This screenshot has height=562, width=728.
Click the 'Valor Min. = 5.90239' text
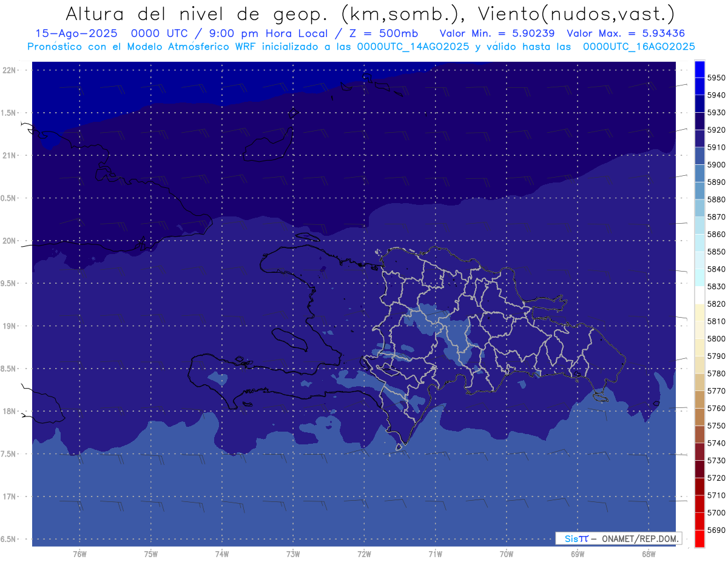pyautogui.click(x=499, y=33)
